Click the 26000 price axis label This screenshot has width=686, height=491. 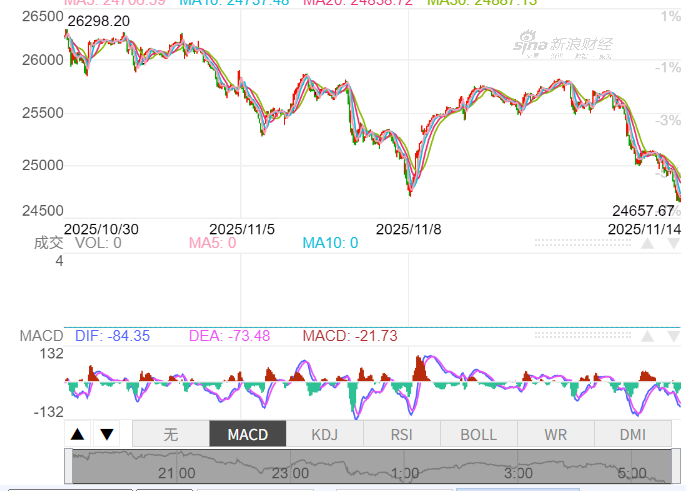point(43,60)
